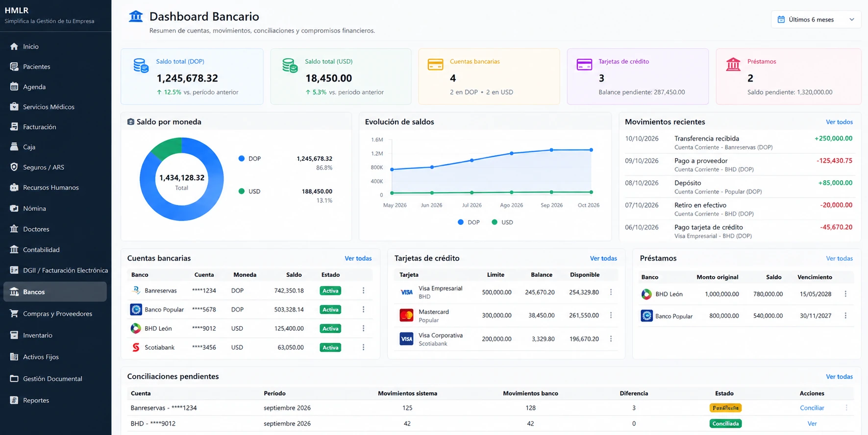Click the Mastercard logo in credit cards

[x=406, y=315]
